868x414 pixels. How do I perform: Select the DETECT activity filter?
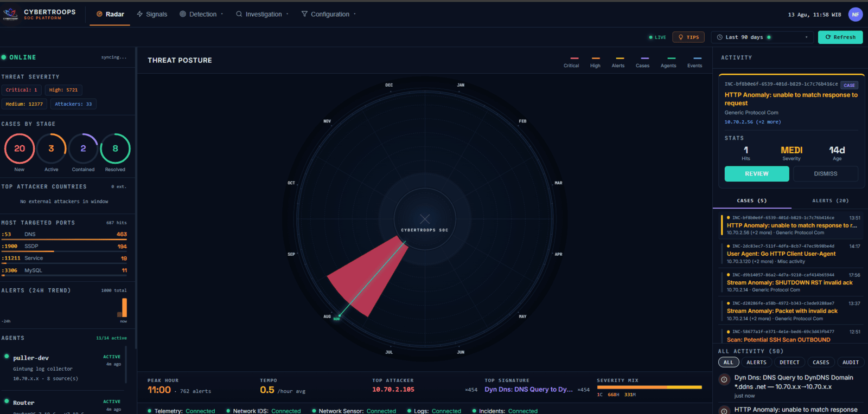[x=789, y=363]
